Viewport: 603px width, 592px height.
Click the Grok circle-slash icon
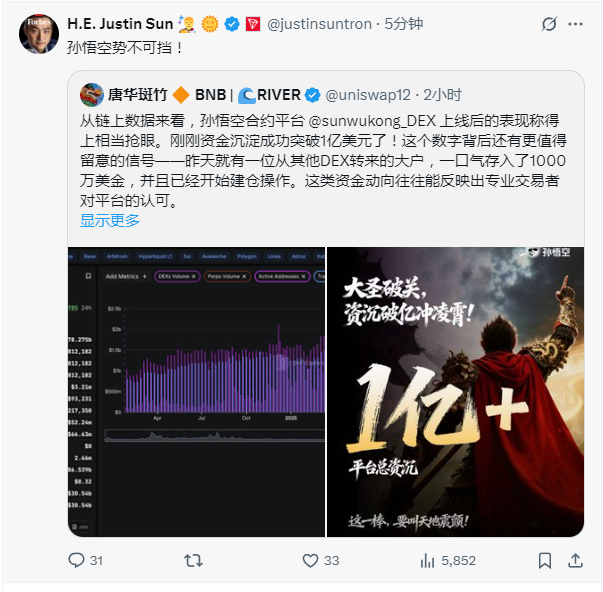point(549,24)
